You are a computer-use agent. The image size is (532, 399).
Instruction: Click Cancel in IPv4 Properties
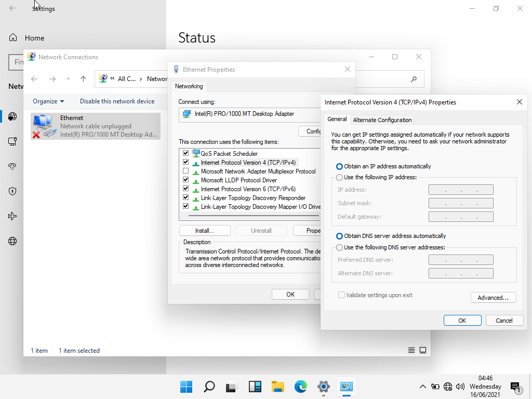[504, 320]
